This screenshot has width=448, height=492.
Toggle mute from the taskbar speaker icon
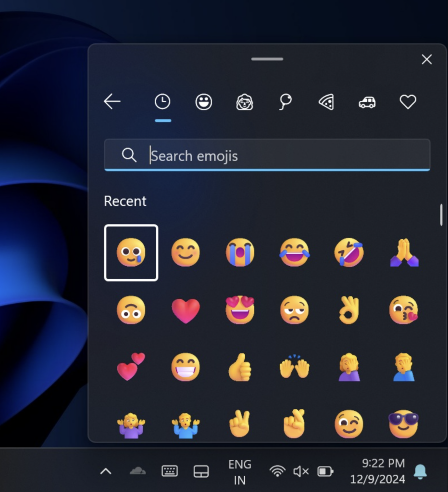click(x=301, y=471)
